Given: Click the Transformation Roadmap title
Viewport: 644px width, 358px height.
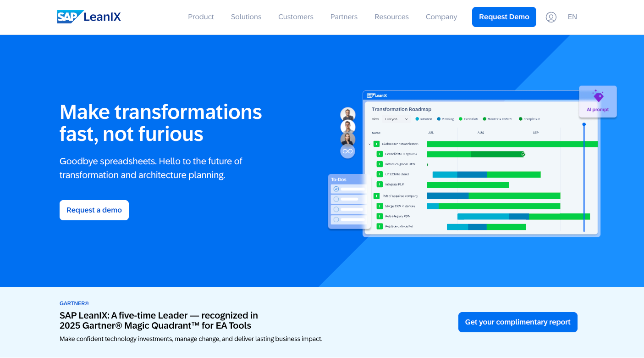Looking at the screenshot, I should 402,109.
